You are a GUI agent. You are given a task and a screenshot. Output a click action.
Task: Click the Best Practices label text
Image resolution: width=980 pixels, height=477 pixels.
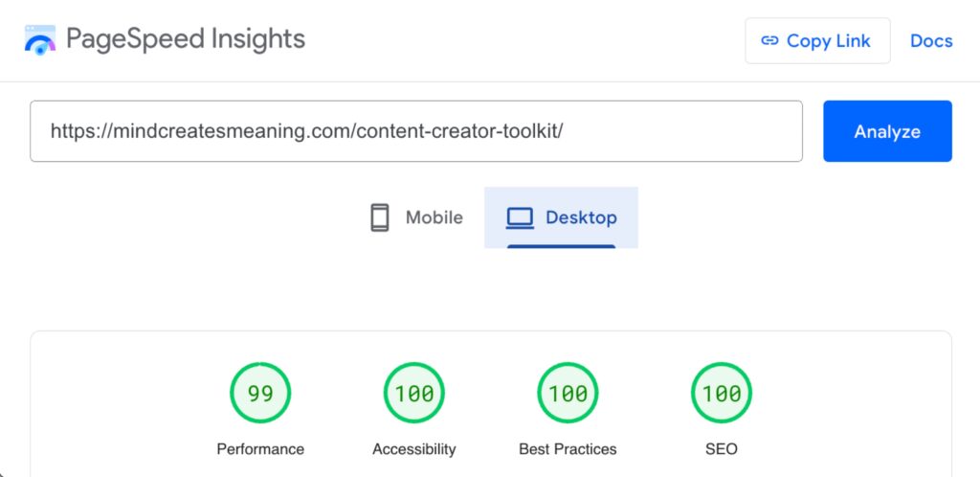pos(568,448)
